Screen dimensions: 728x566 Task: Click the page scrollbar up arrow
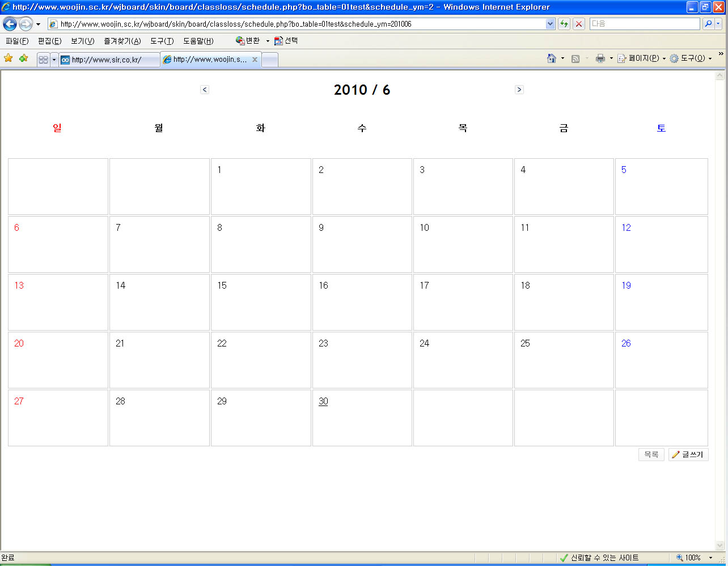[721, 75]
